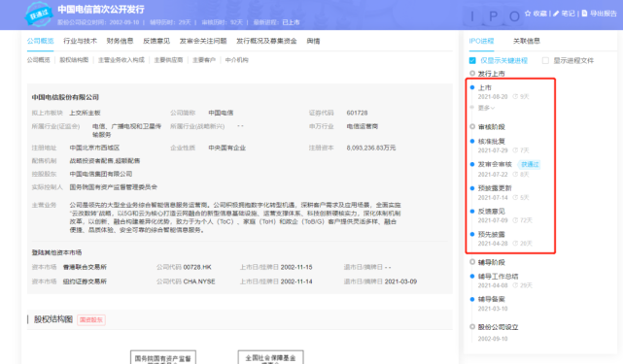Expand the 更多 dropdown under 上市
This screenshot has height=364, width=623.
[x=486, y=108]
